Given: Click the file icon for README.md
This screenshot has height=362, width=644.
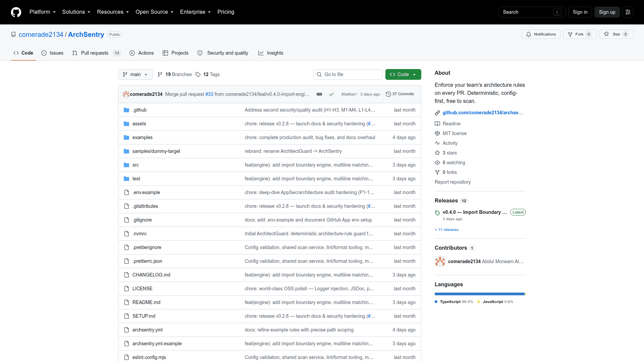Looking at the screenshot, I should click(126, 302).
